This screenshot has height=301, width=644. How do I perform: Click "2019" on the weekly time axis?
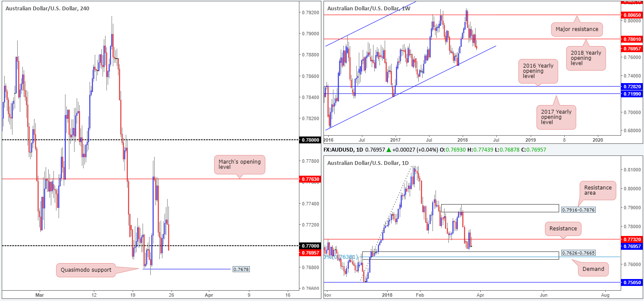pyautogui.click(x=531, y=140)
